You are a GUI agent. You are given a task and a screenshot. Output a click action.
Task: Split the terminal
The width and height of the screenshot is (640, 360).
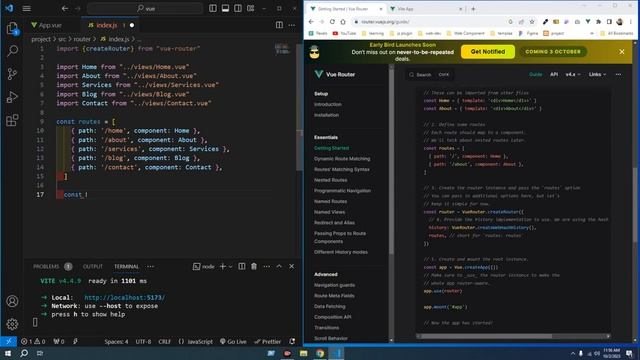tap(242, 266)
